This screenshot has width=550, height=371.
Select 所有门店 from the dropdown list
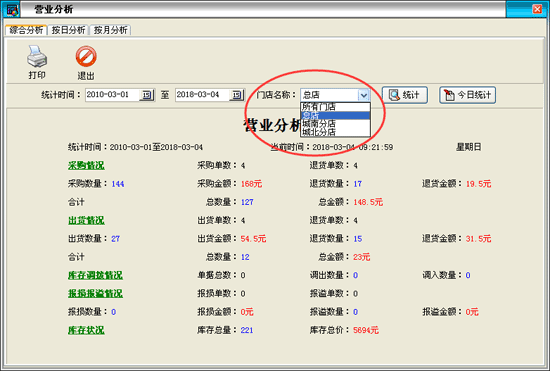[335, 107]
